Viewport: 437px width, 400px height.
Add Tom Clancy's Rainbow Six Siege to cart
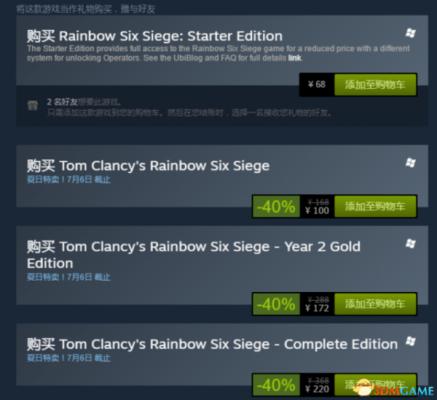[375, 206]
